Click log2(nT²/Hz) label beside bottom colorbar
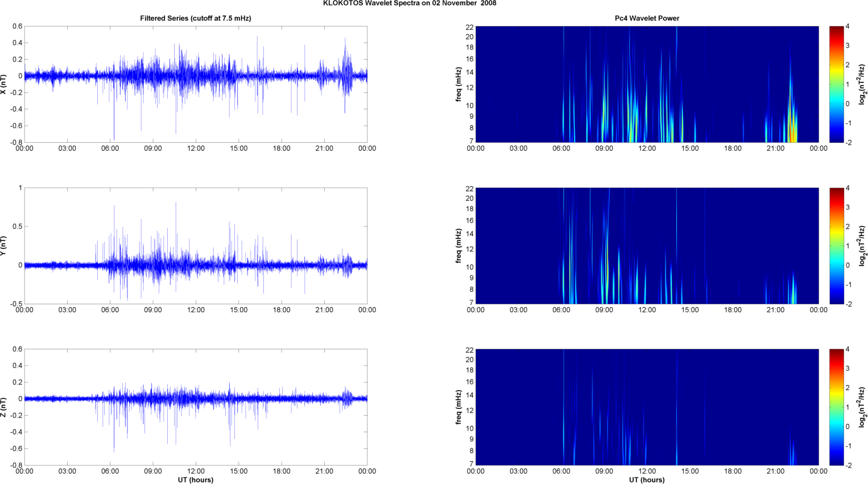This screenshot has width=868, height=484. (x=862, y=407)
